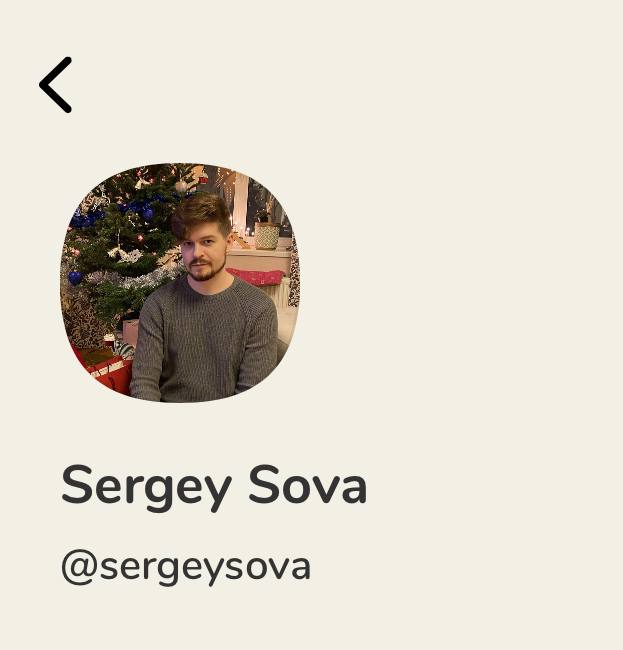Click the user's squircle avatar image

pyautogui.click(x=180, y=283)
